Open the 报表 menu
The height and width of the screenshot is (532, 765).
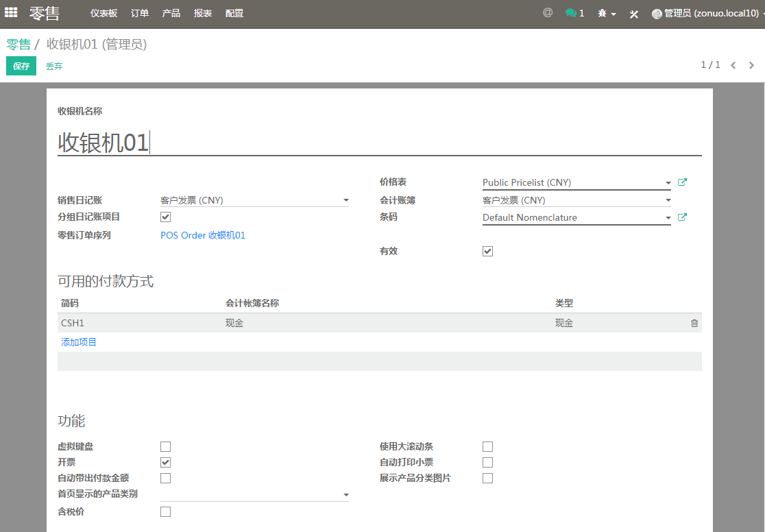tap(202, 14)
